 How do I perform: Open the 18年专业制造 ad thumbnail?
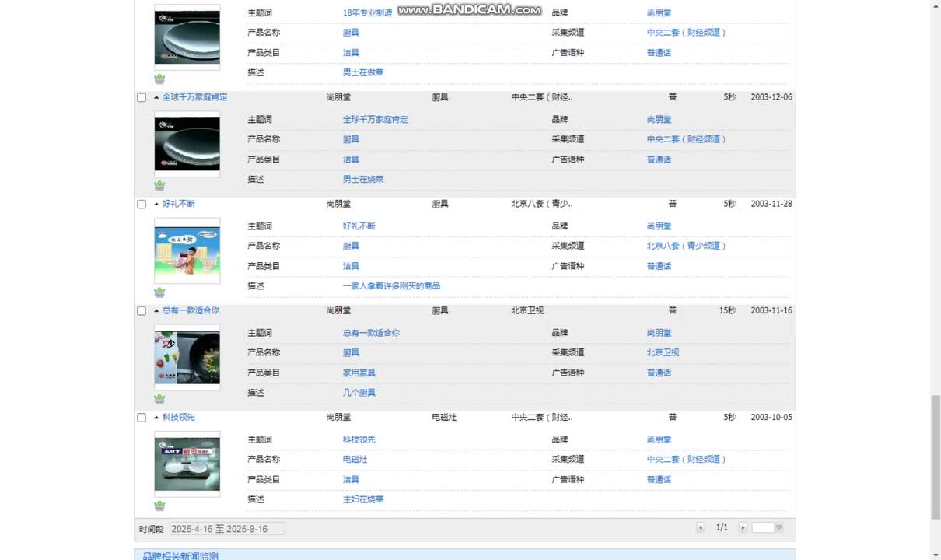point(187,37)
